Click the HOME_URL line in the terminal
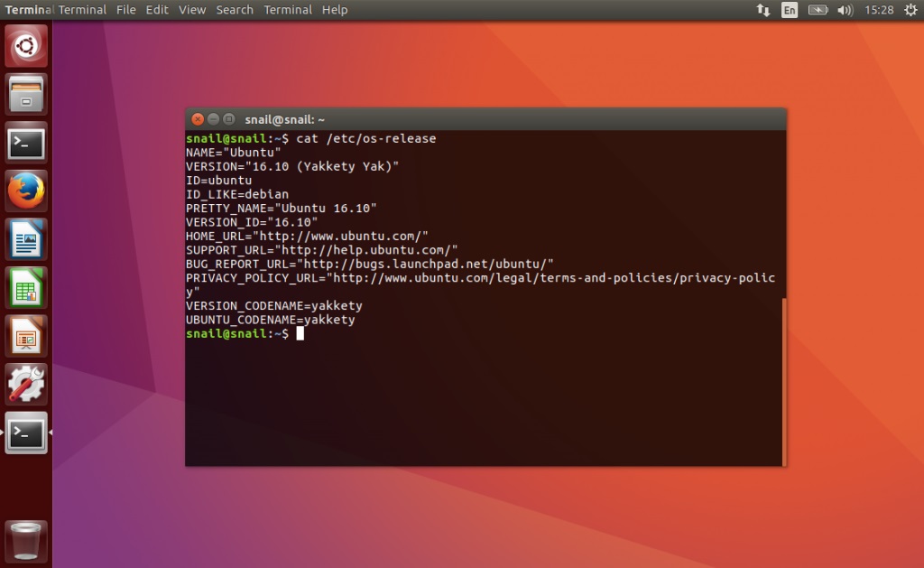Image resolution: width=924 pixels, height=568 pixels. click(307, 237)
